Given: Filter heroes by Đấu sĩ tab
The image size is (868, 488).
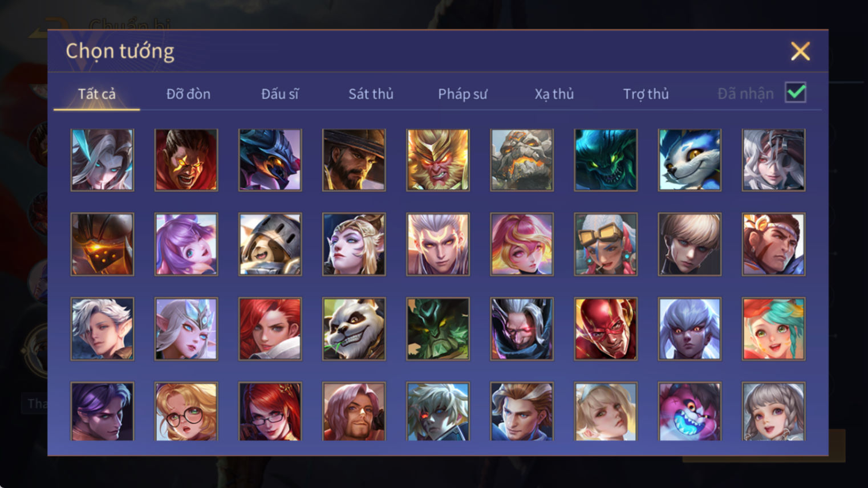Looking at the screenshot, I should click(x=279, y=94).
